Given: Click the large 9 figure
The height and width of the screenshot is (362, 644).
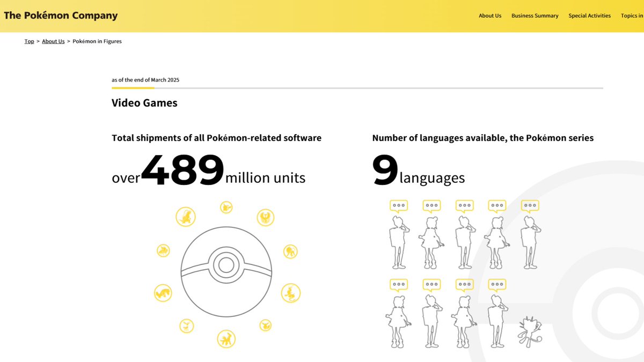Looking at the screenshot, I should (385, 171).
